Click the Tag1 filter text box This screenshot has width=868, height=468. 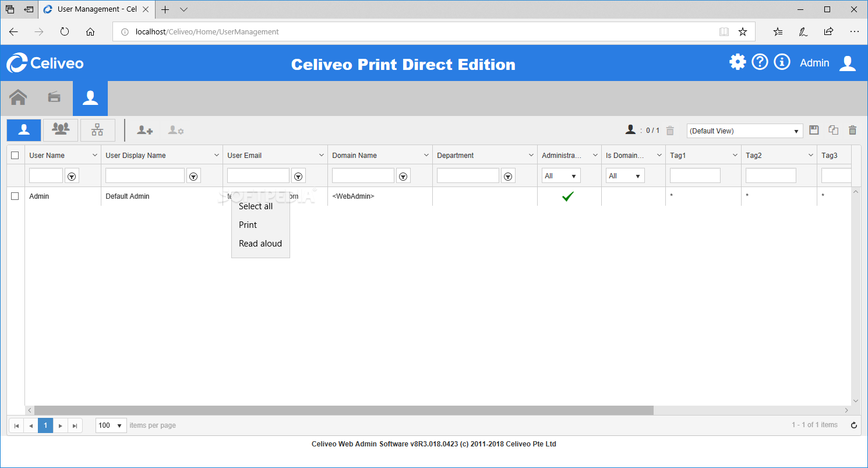[695, 175]
